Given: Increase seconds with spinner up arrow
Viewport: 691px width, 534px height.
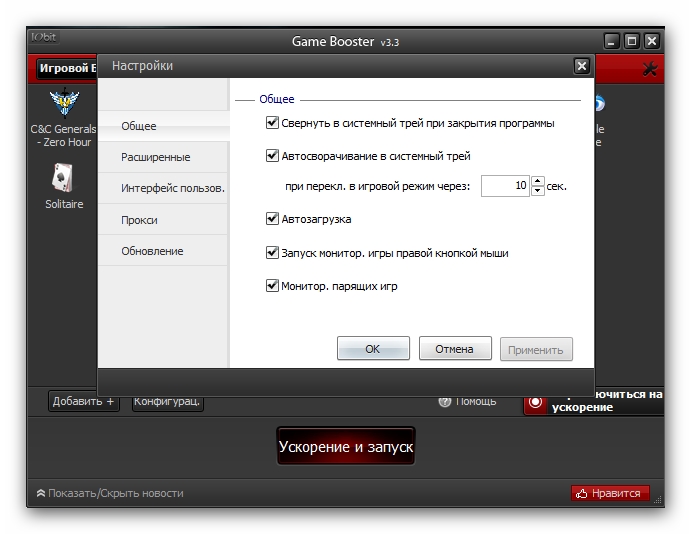Looking at the screenshot, I should pos(538,181).
